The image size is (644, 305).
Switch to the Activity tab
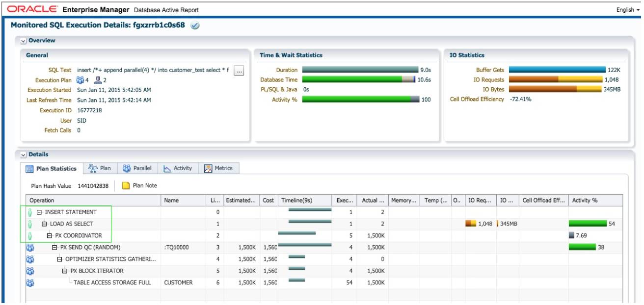point(177,168)
